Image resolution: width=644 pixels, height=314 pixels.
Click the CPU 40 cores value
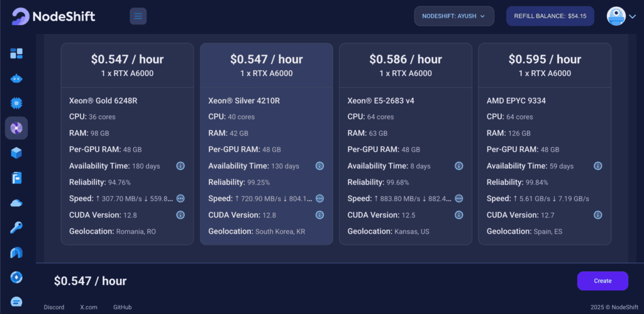tap(241, 117)
